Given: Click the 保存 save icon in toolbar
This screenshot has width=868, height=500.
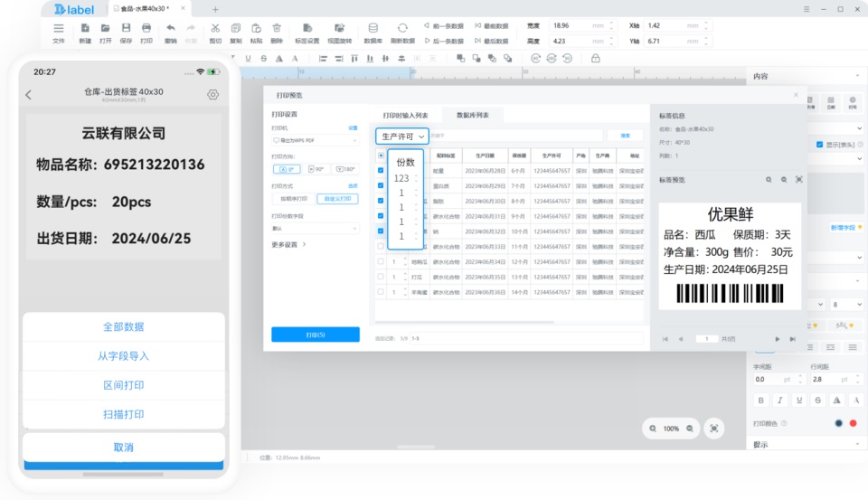Looking at the screenshot, I should 127,28.
